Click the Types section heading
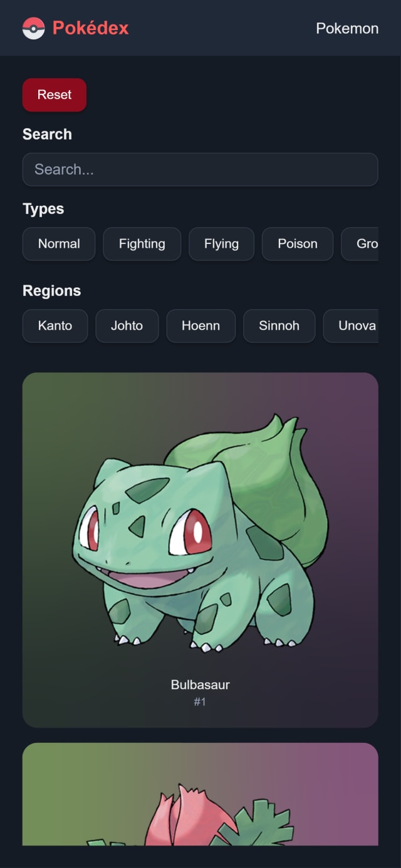 pyautogui.click(x=43, y=209)
